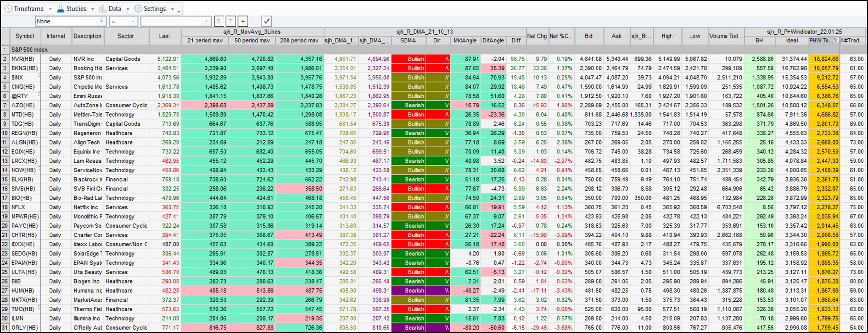Click the 'Netflix Inc' description cell
The image size is (868, 333).
(87, 207)
